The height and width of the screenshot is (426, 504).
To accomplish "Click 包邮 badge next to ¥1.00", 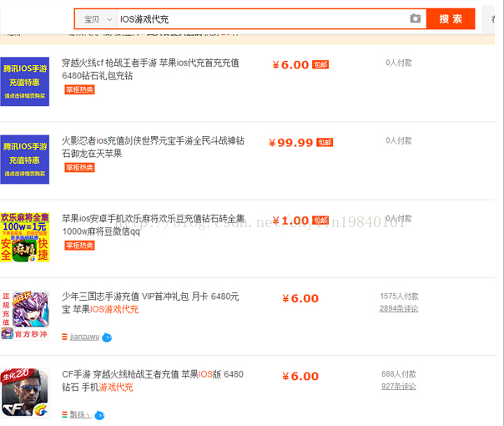I will 320,220.
